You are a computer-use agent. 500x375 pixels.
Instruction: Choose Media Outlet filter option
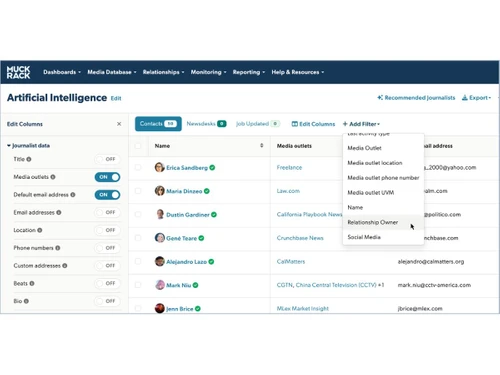383,148
